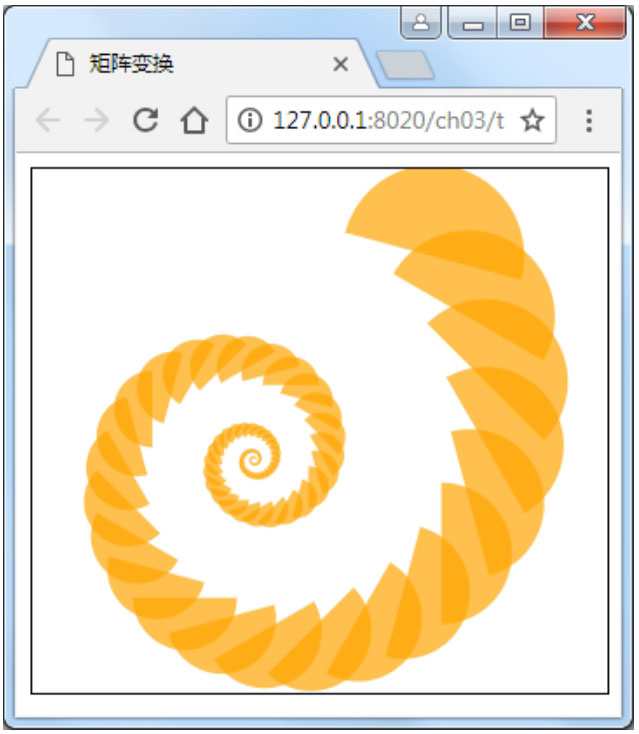Open the Chrome three-dot menu
The width and height of the screenshot is (639, 734).
click(589, 121)
